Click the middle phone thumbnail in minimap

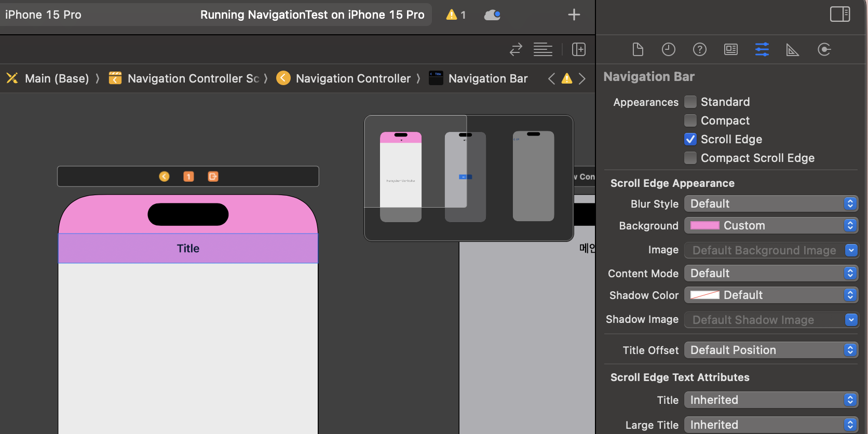coord(465,177)
